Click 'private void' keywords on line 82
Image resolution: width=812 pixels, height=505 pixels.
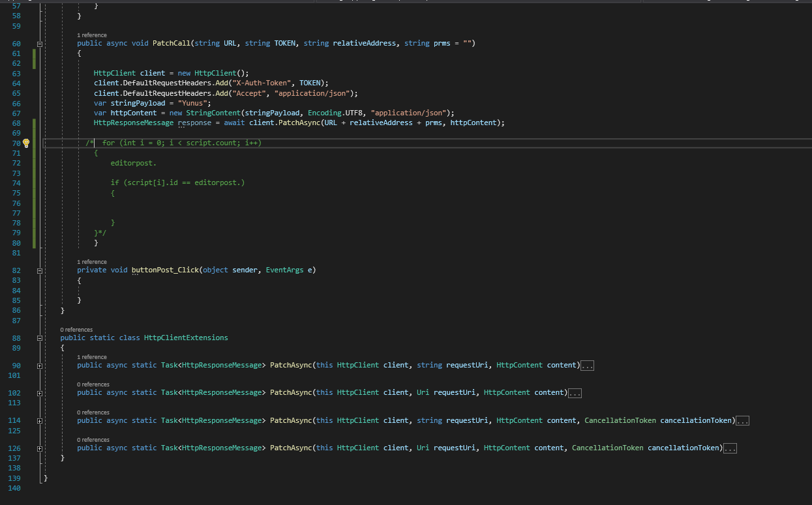click(102, 270)
